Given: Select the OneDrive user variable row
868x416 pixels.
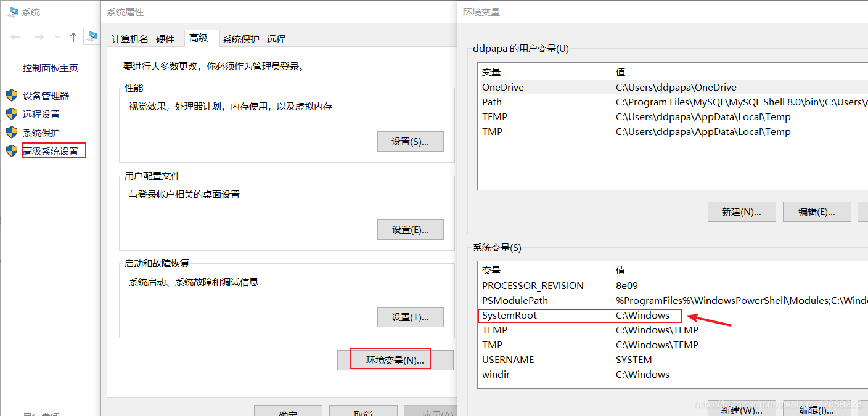Looking at the screenshot, I should click(x=673, y=88).
